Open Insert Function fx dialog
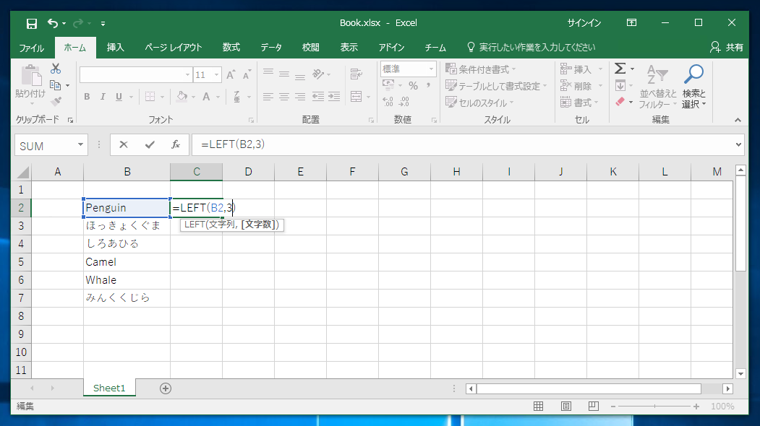This screenshot has height=426, width=760. 175,144
